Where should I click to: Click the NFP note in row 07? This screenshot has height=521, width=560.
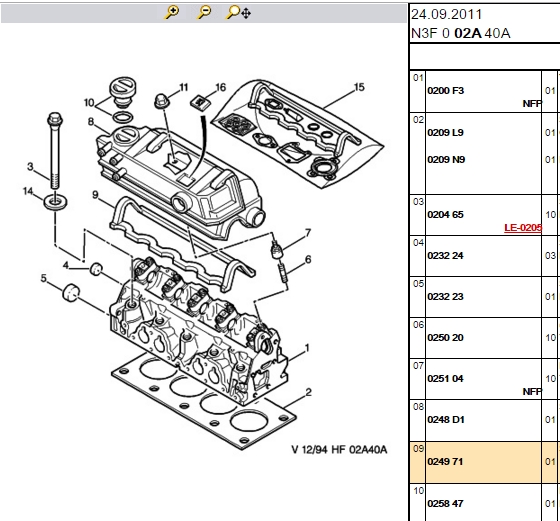pos(532,392)
